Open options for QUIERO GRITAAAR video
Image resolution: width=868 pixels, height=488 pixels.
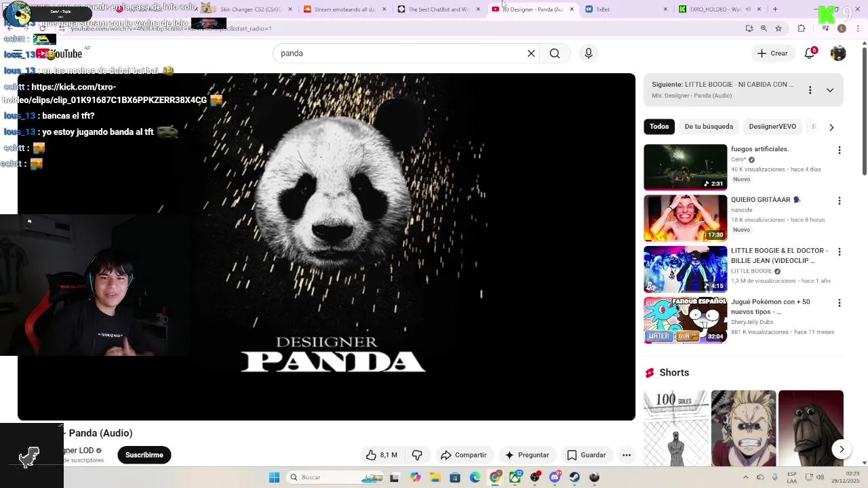click(839, 201)
